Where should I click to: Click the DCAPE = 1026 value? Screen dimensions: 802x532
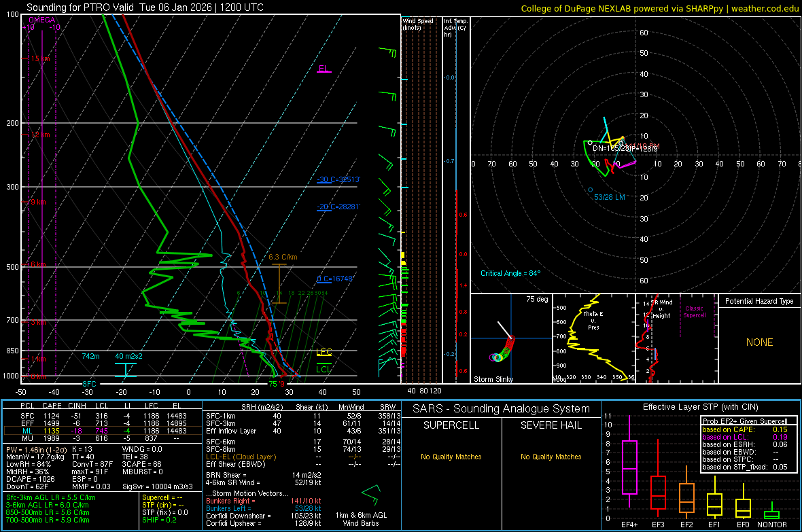click(30, 479)
